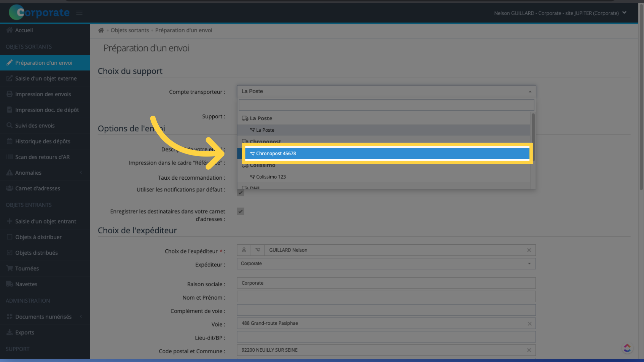Click the Suivi des envois sidebar icon
The width and height of the screenshot is (644, 362).
point(10,125)
